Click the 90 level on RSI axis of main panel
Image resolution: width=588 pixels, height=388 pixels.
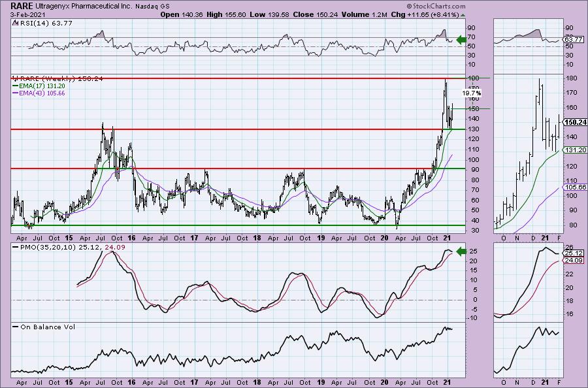(x=471, y=28)
